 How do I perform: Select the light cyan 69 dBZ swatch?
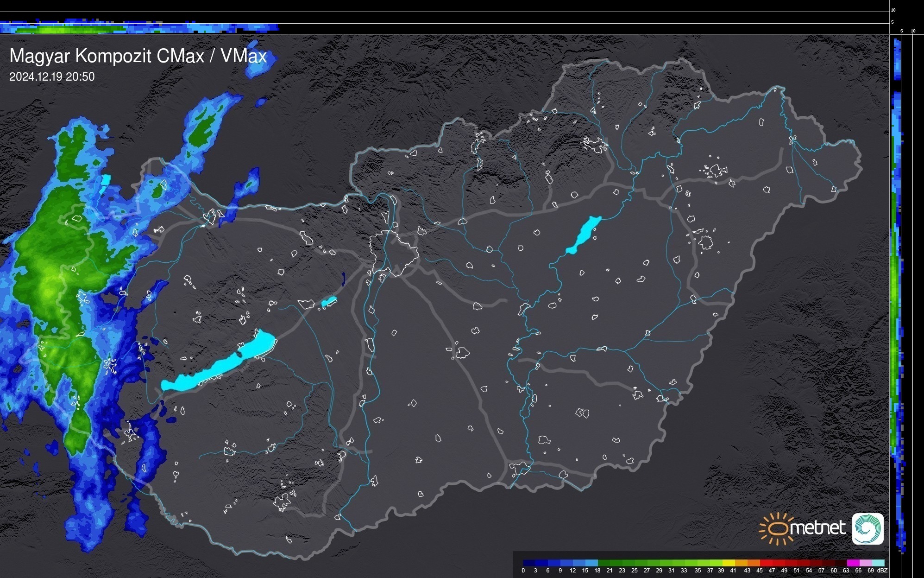[878, 563]
